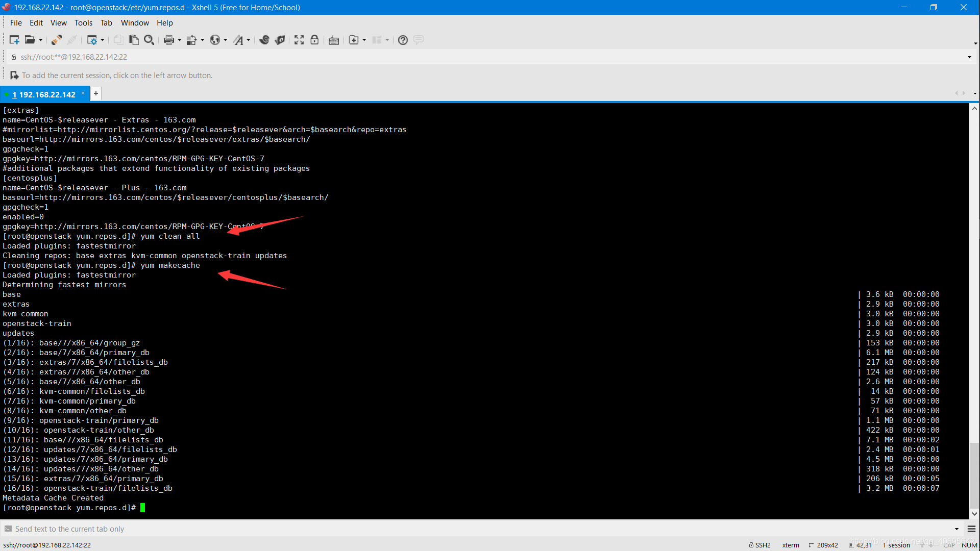
Task: Expand the Color Scheme dropdown arrow
Action: pos(202,40)
